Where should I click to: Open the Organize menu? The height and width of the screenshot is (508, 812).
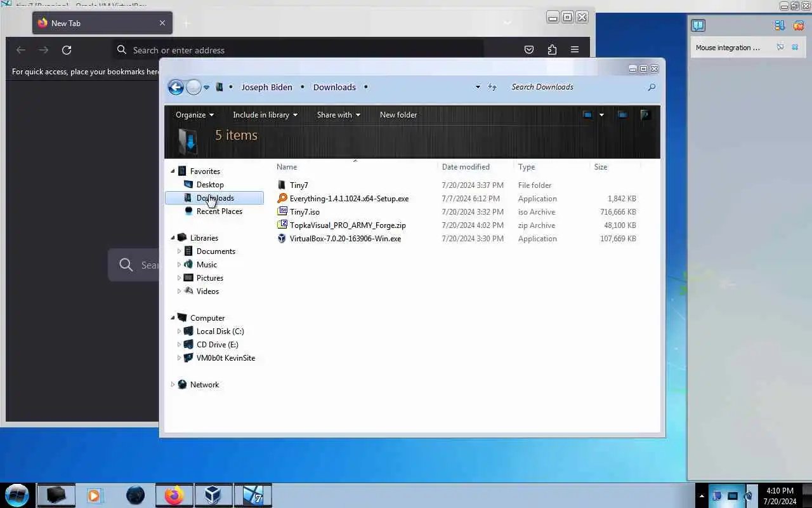195,115
